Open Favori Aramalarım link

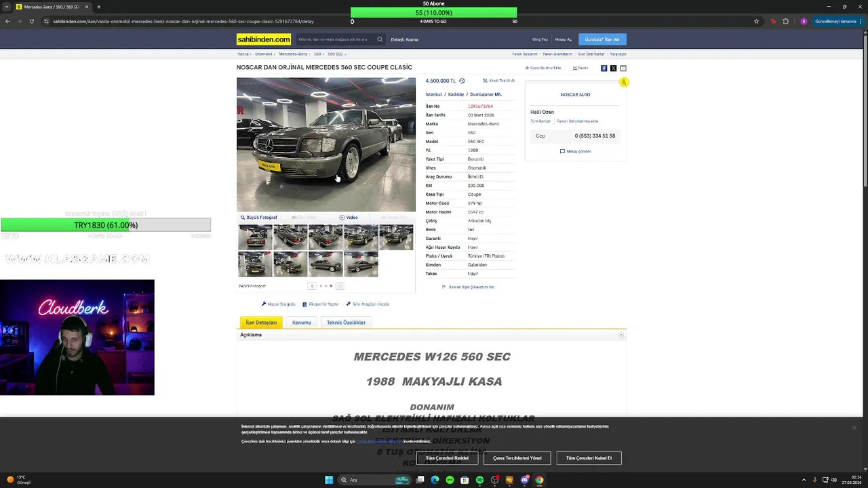[557, 54]
